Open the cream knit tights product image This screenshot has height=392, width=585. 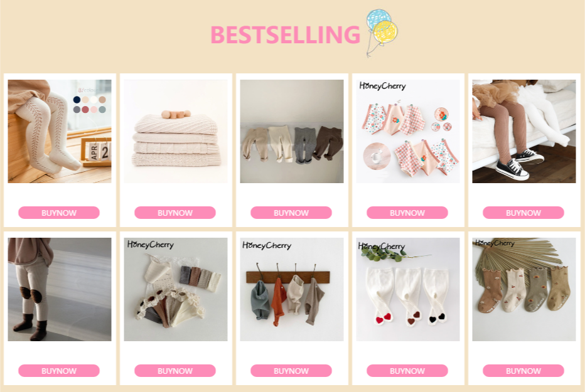pyautogui.click(x=60, y=131)
